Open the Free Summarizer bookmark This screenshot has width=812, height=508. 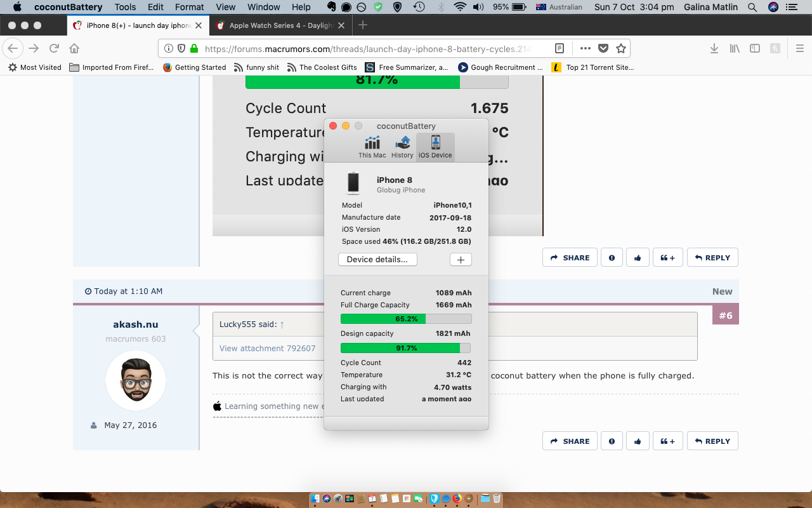coord(407,67)
